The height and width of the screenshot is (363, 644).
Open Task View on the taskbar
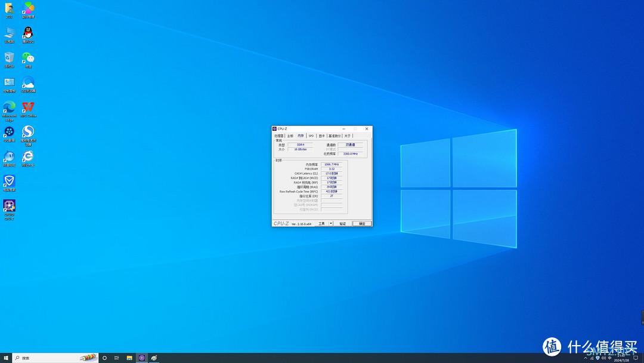click(x=117, y=358)
